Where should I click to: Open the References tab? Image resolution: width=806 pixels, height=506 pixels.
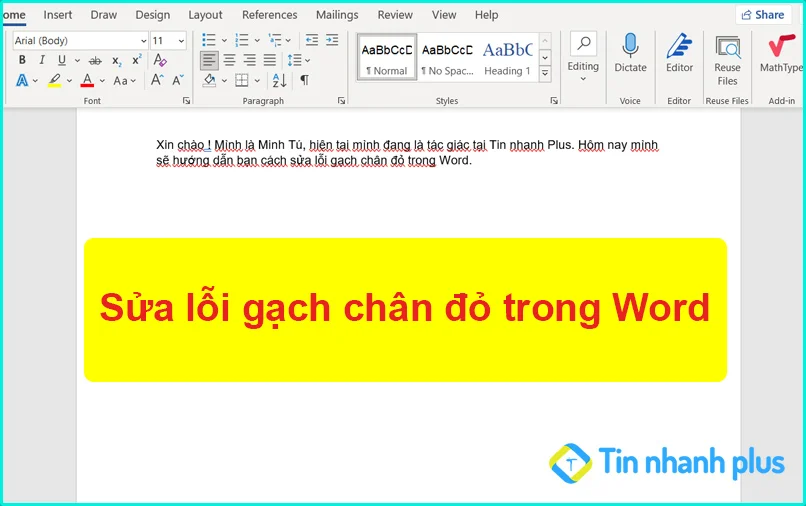(269, 15)
